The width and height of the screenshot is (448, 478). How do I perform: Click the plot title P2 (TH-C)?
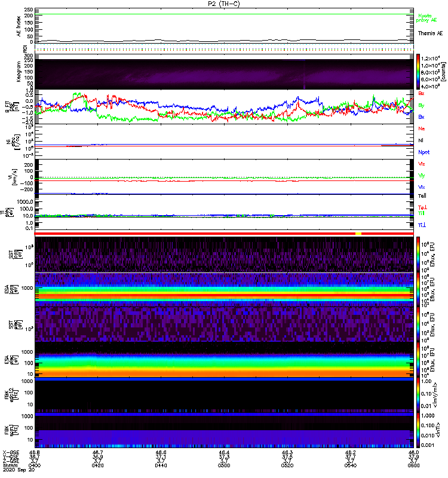[224, 4]
